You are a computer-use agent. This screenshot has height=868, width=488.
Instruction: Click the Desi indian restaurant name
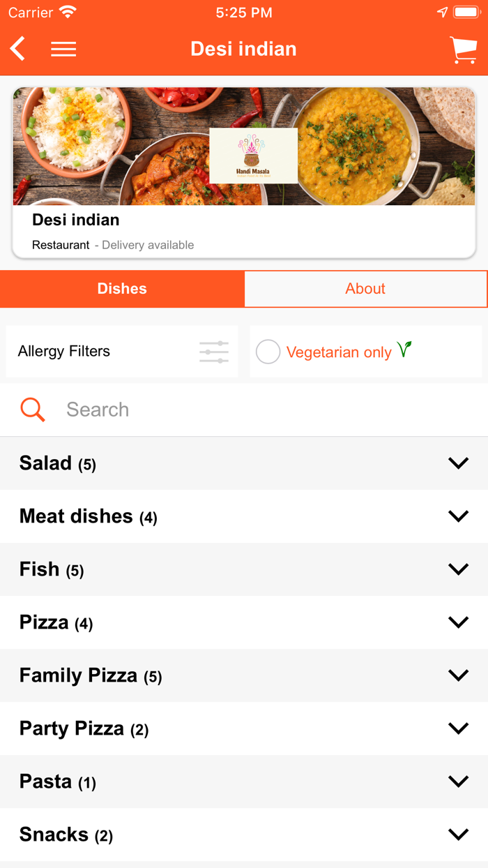[76, 220]
